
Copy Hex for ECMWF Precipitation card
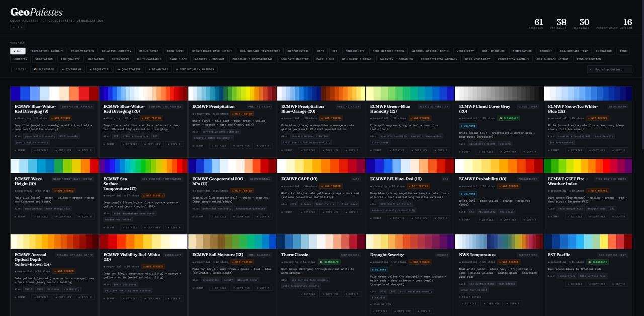click(242, 146)
